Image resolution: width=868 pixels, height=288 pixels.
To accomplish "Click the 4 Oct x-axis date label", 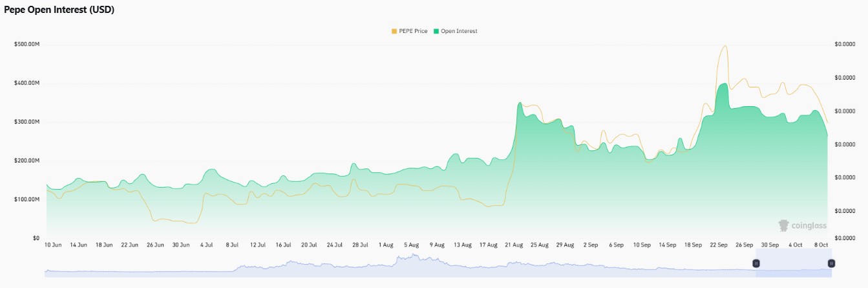I will (x=795, y=245).
